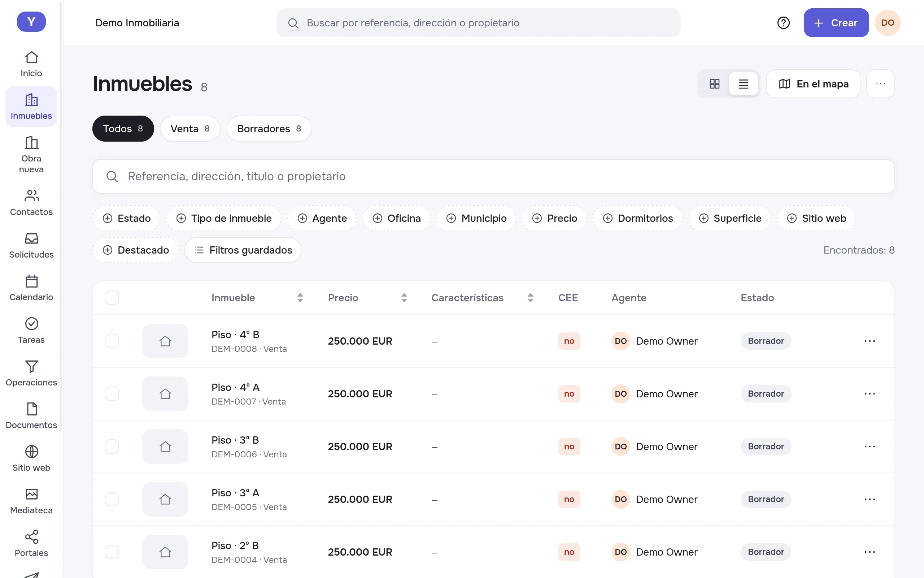This screenshot has height=578, width=924.
Task: Open Mediateca media library
Action: click(31, 501)
